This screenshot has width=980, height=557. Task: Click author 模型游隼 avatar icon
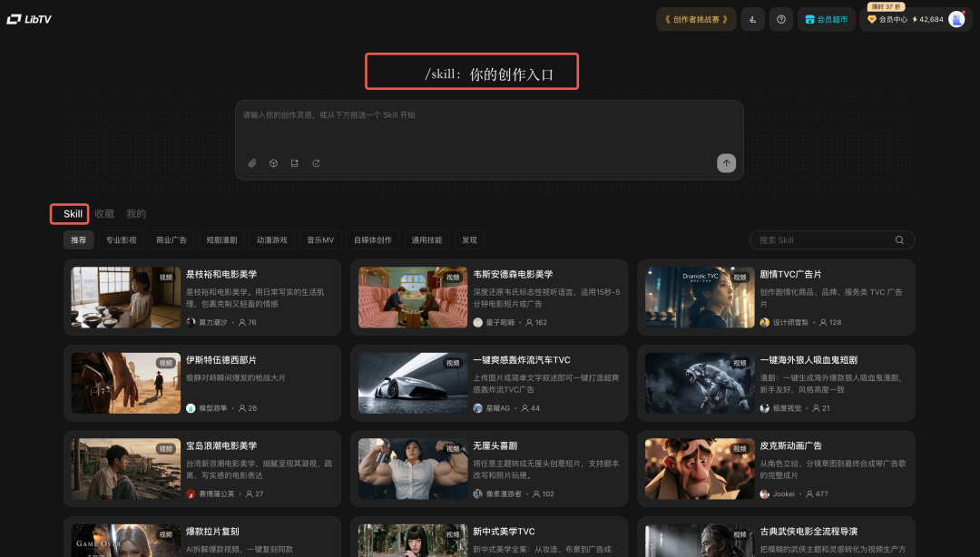pos(191,408)
